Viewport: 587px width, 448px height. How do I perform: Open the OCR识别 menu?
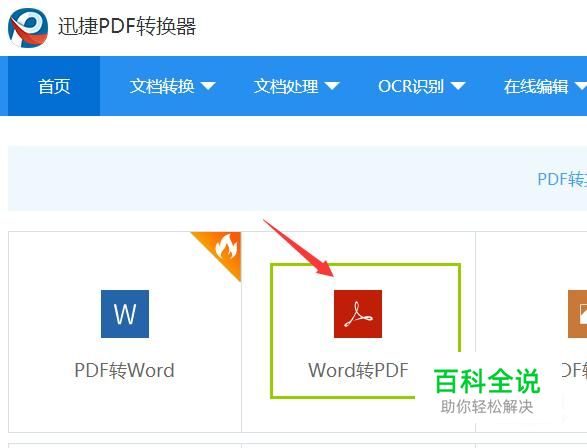click(x=411, y=86)
